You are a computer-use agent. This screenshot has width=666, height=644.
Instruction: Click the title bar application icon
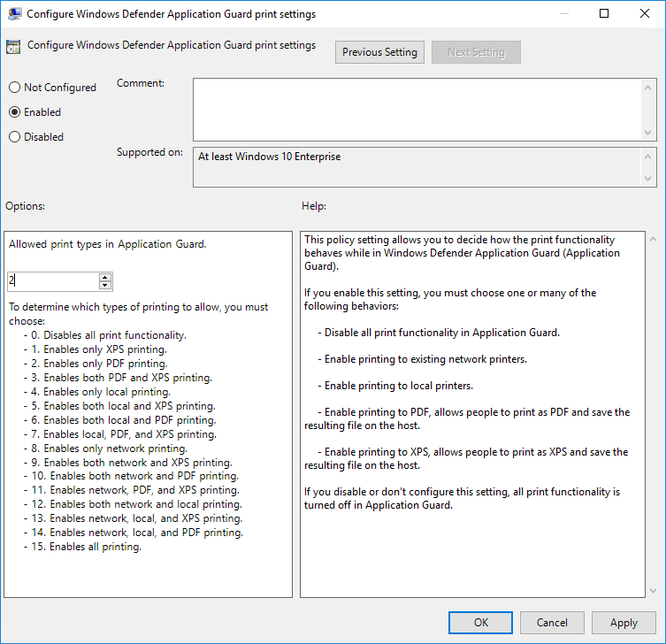14,14
